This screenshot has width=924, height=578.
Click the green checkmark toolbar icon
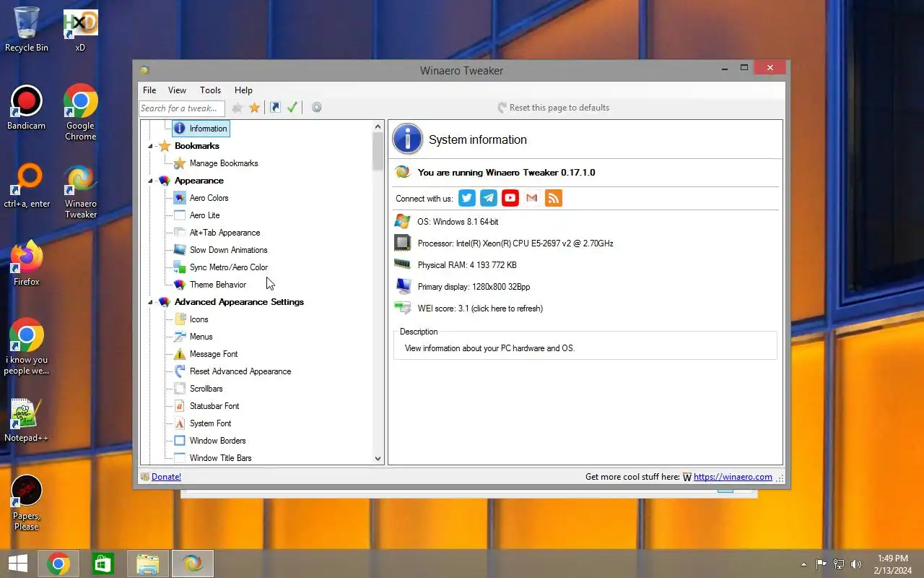(x=292, y=108)
